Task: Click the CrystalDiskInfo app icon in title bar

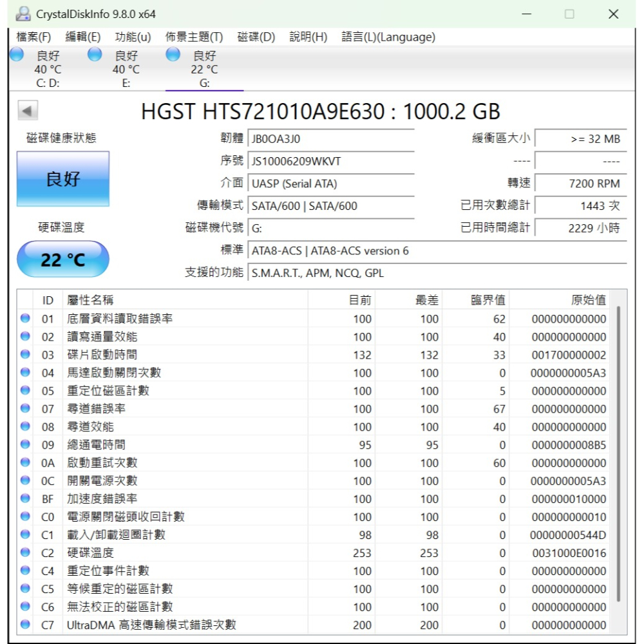Action: pos(23,14)
